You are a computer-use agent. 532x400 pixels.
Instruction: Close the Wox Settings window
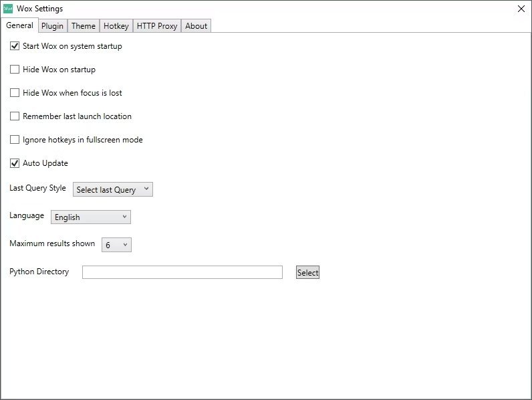click(521, 9)
